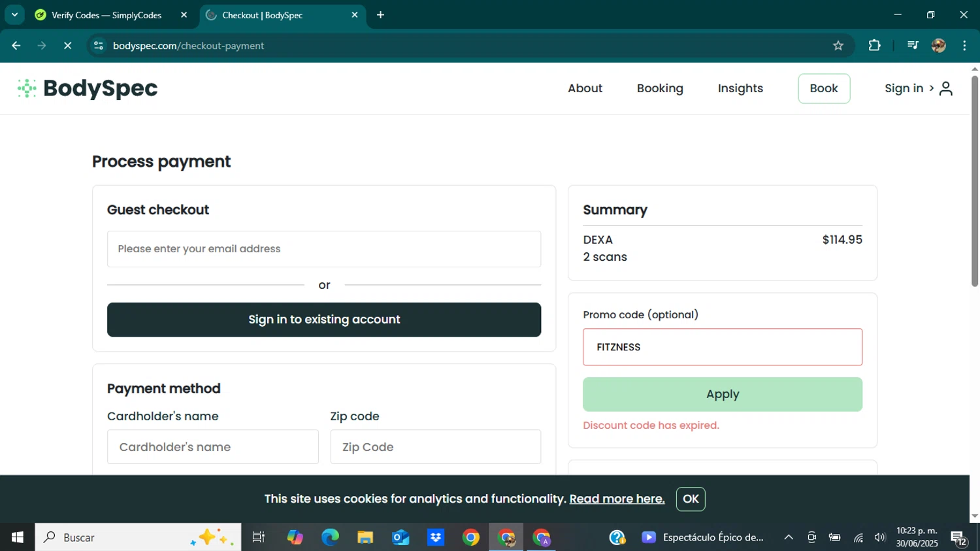
Task: Open the tab search dropdown arrow
Action: 14,15
